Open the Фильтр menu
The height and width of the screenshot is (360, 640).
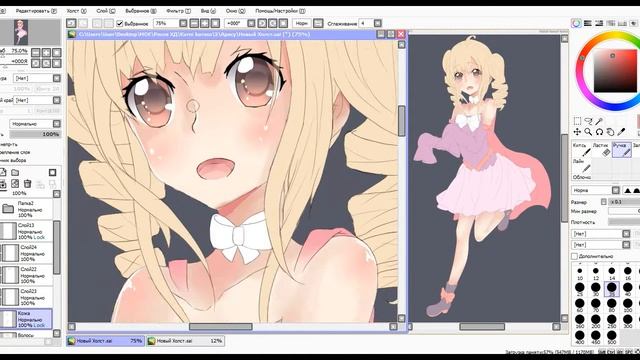(x=178, y=11)
